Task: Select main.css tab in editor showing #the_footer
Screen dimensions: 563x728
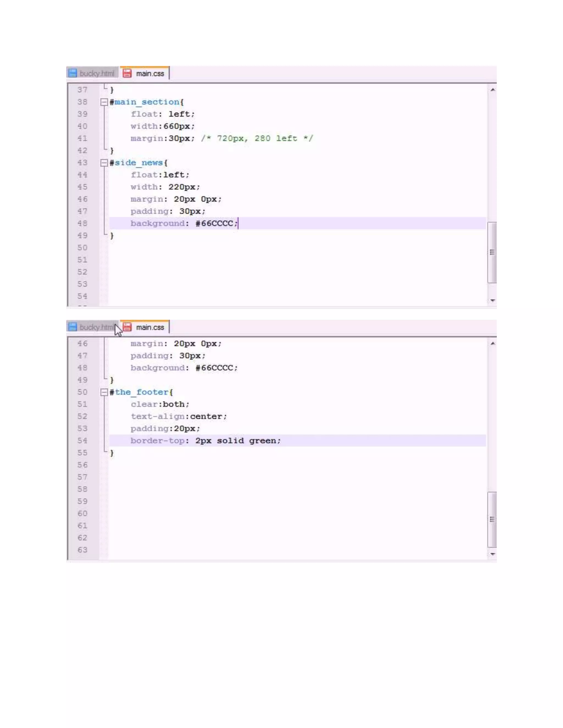Action: [145, 327]
